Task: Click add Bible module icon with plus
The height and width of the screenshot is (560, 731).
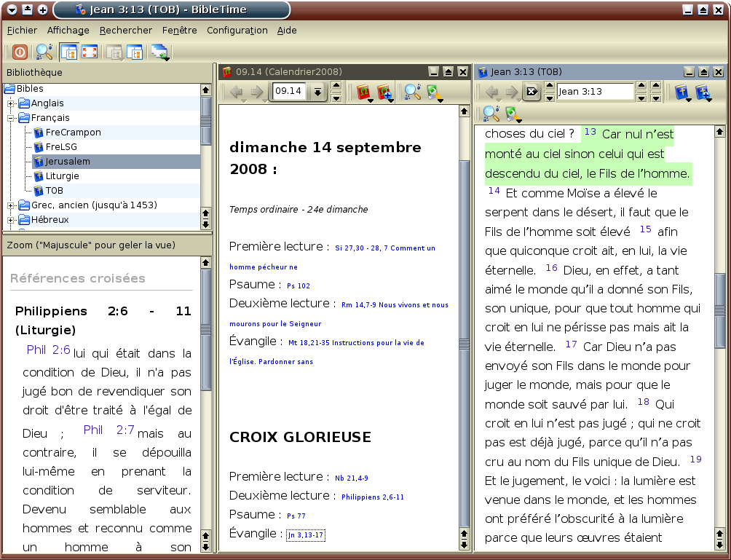Action: [703, 92]
